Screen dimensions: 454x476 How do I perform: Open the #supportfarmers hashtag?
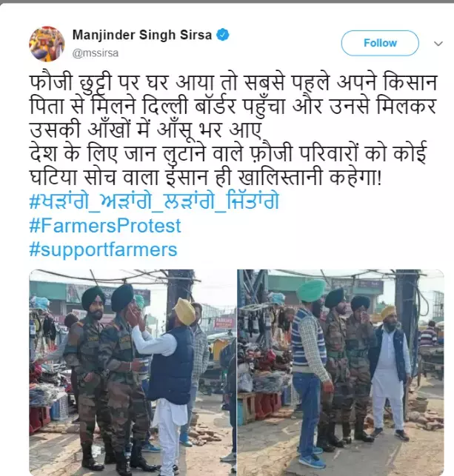click(103, 249)
